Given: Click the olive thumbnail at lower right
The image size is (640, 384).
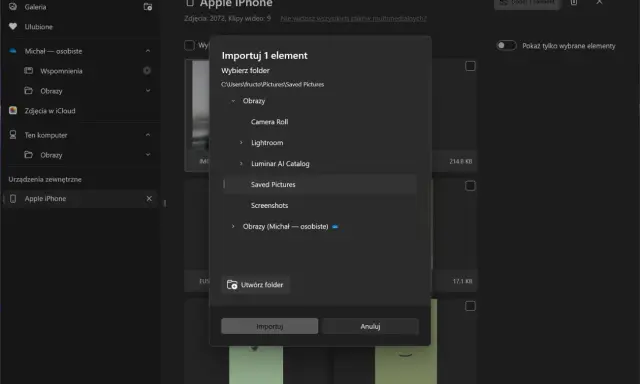Looking at the screenshot, I should point(406,365).
